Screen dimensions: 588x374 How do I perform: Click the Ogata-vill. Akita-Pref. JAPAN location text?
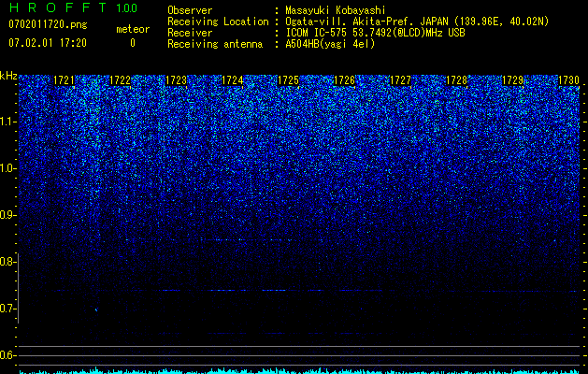click(417, 22)
